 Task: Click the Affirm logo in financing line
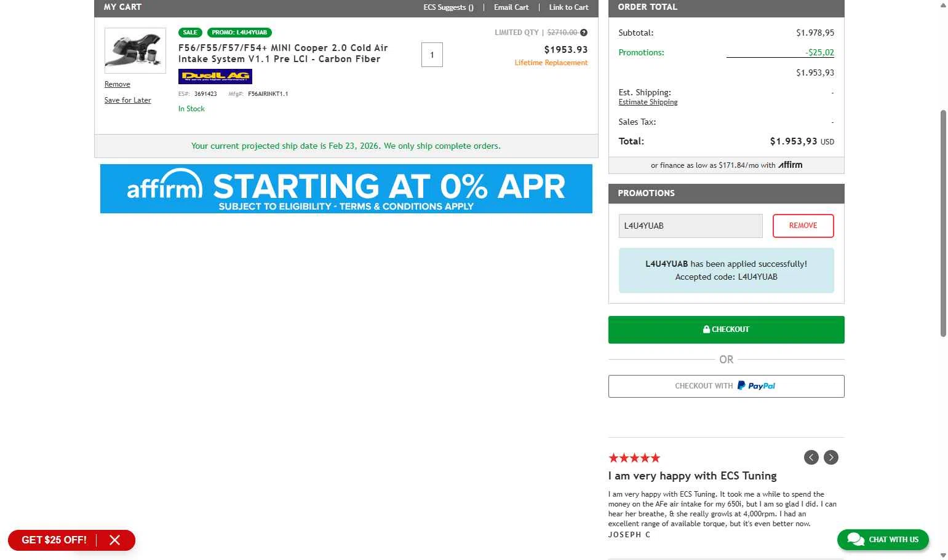click(x=791, y=165)
